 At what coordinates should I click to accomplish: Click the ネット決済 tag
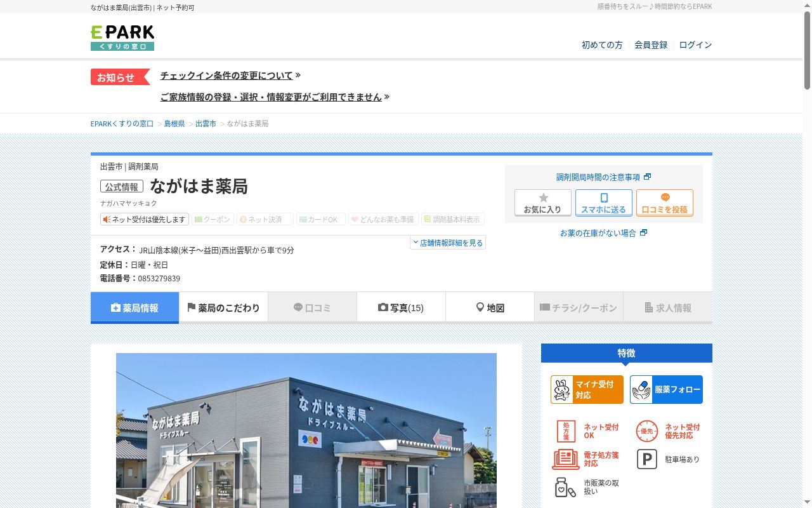pyautogui.click(x=265, y=219)
